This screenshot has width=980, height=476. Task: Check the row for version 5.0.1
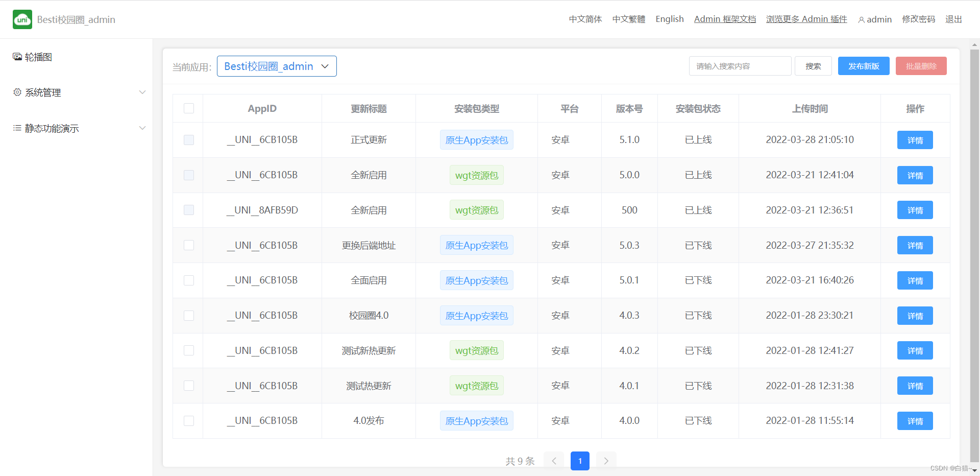tap(189, 280)
